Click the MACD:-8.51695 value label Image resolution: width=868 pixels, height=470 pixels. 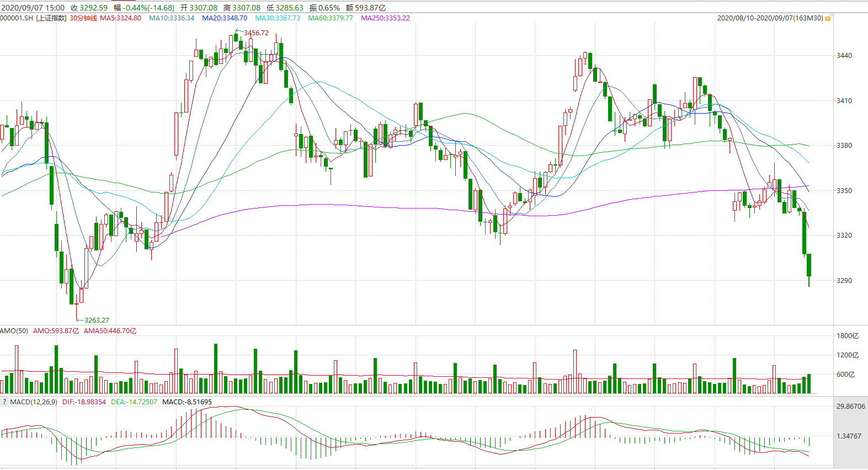coord(187,402)
